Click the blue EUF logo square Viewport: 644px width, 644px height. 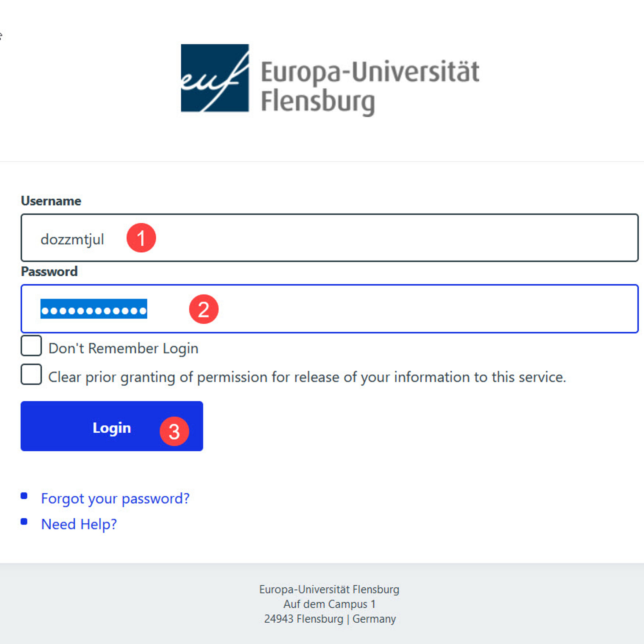[x=215, y=78]
